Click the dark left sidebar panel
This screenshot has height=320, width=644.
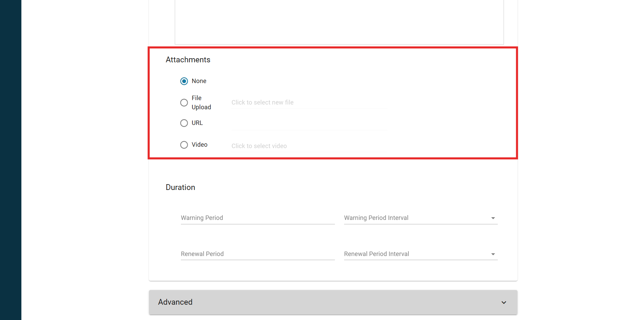pyautogui.click(x=11, y=160)
